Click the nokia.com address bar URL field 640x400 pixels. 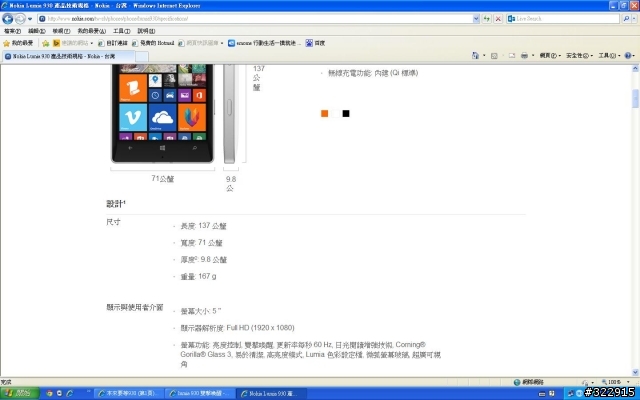point(255,19)
